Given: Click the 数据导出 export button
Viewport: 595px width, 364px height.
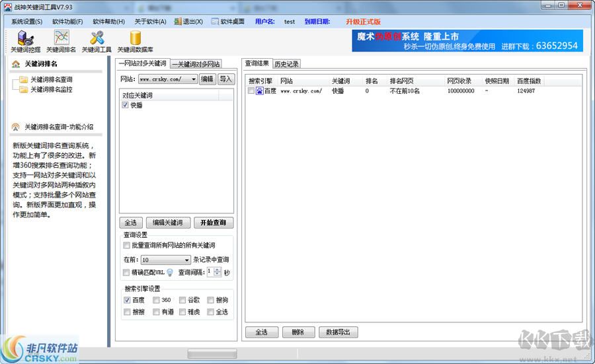Looking at the screenshot, I should point(338,332).
